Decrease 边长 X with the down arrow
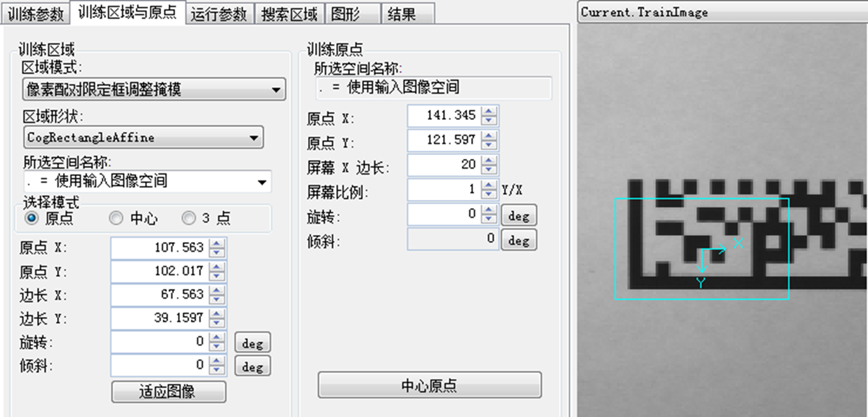The image size is (868, 417). tap(217, 300)
